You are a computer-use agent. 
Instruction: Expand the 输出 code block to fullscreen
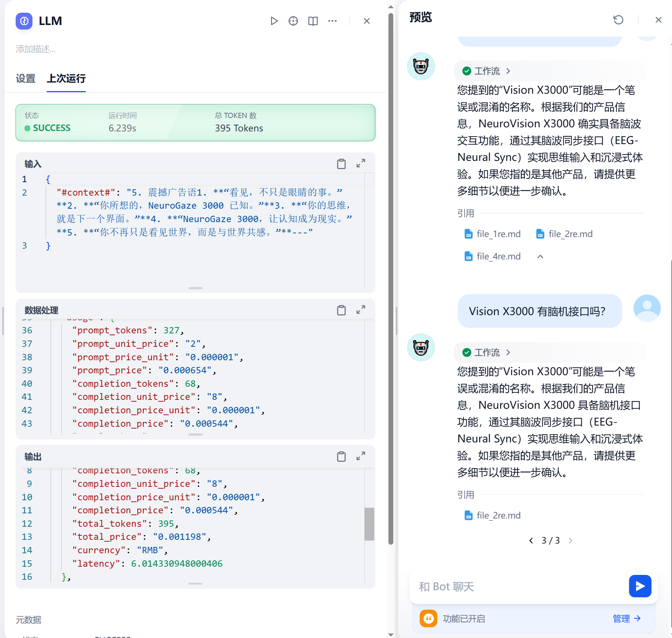pos(361,456)
